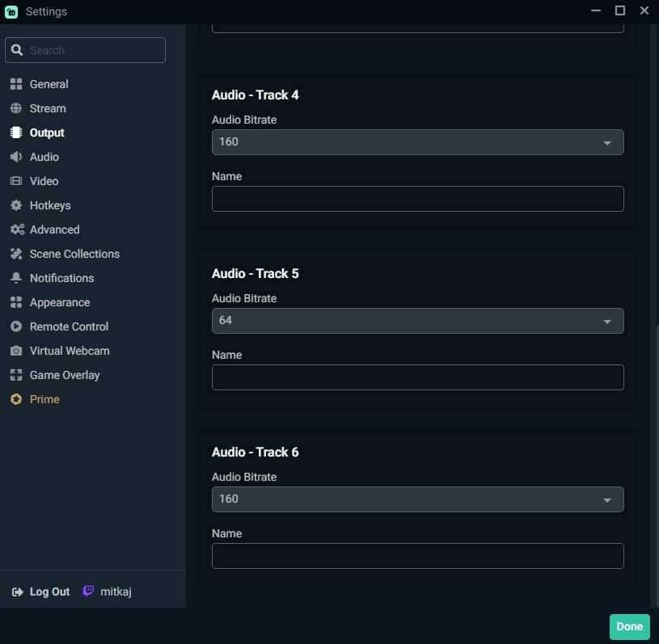Select Output settings label
The width and height of the screenshot is (659, 644).
pos(47,133)
